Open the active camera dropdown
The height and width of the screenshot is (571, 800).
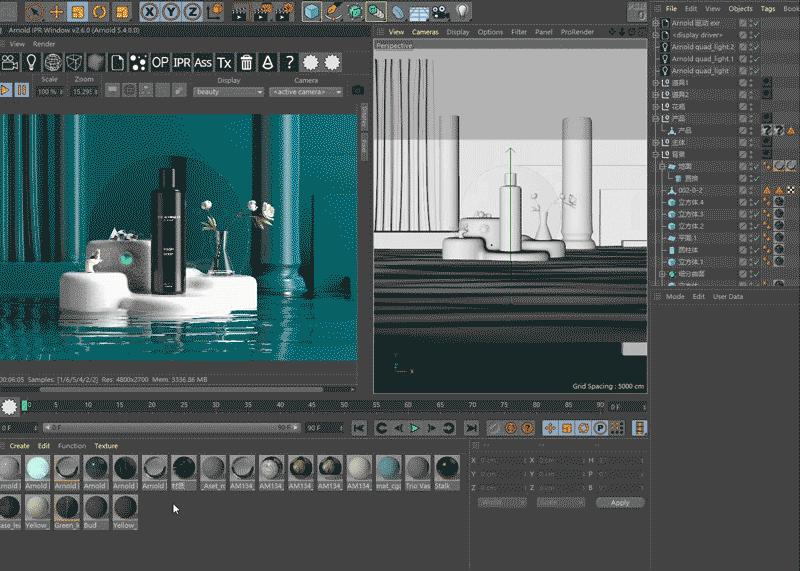(x=306, y=92)
